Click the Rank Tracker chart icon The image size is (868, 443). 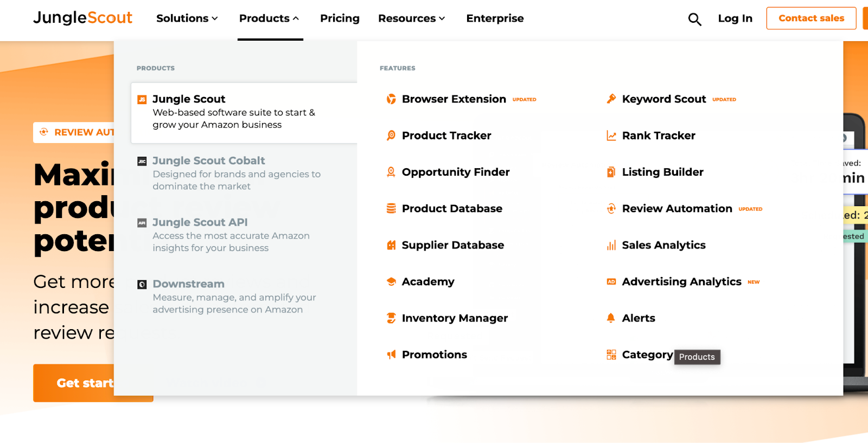pyautogui.click(x=611, y=136)
